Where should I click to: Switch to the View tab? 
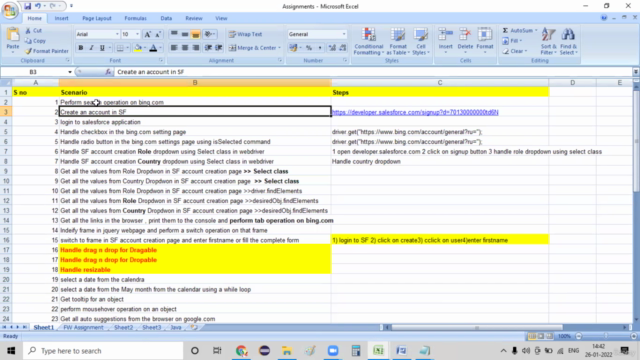click(x=221, y=18)
